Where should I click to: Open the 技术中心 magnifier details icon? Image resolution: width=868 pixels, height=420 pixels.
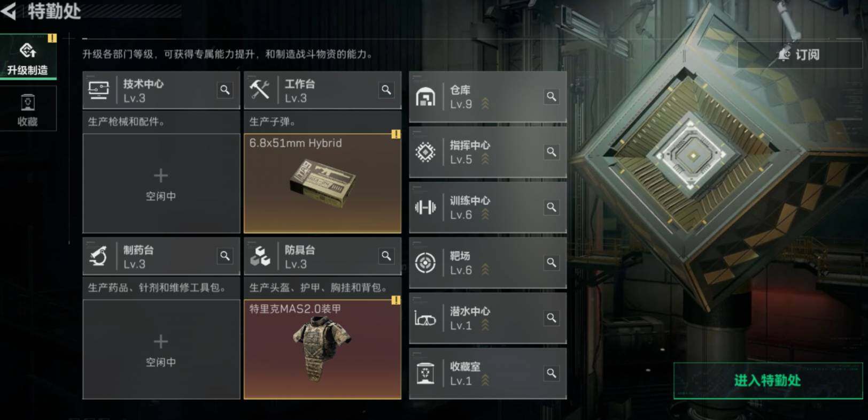coord(225,90)
